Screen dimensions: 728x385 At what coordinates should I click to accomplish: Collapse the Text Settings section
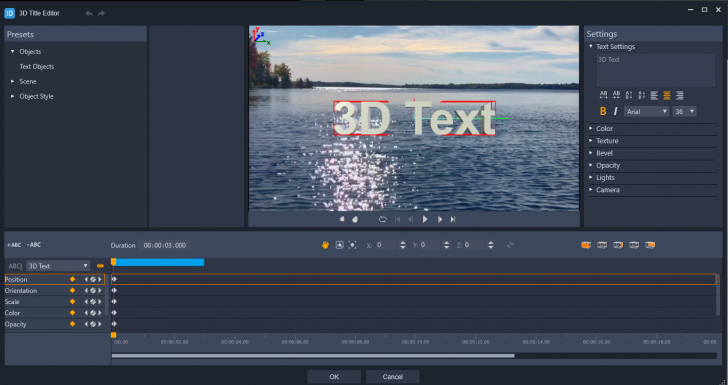591,46
